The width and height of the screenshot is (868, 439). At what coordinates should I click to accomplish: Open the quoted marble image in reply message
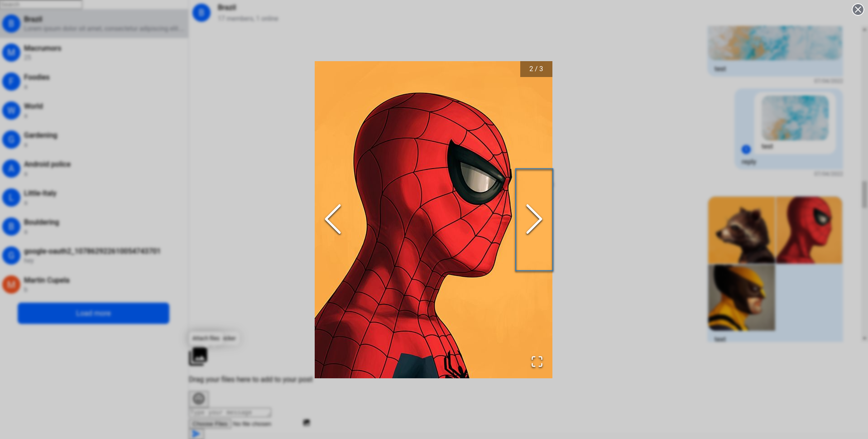click(796, 118)
